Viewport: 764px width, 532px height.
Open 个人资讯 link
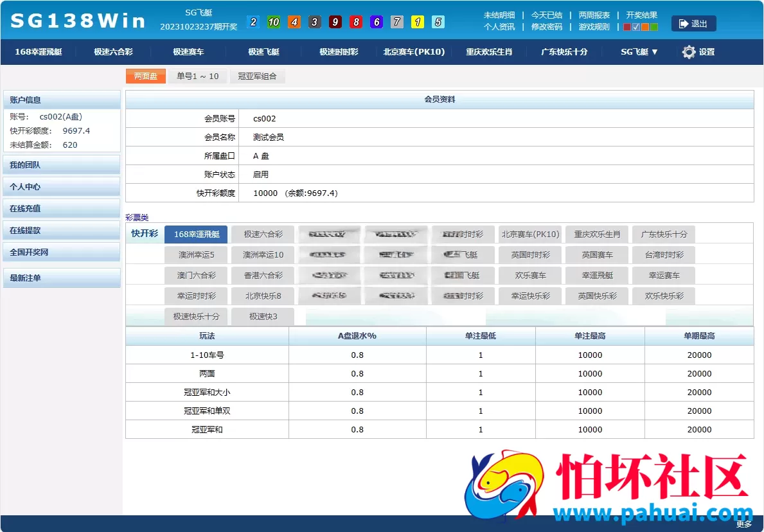coord(499,27)
